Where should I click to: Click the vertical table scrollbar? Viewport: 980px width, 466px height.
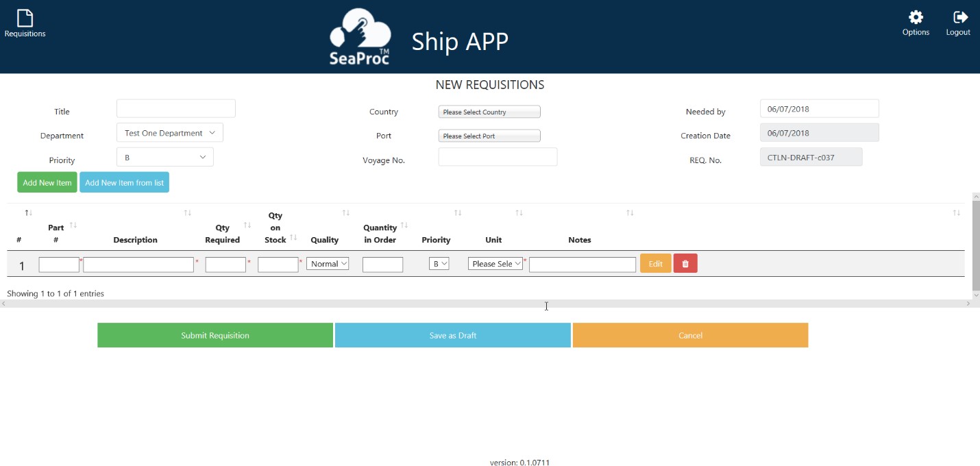tap(976, 245)
